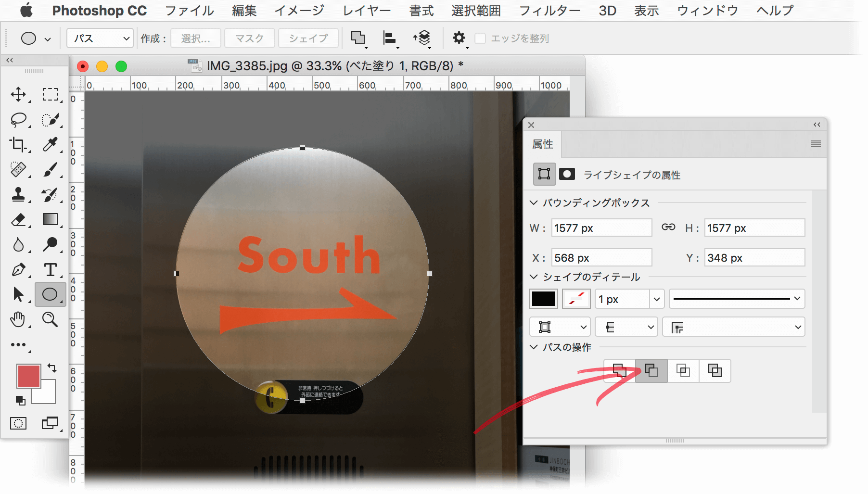
Task: Select the Ellipse shape tool in toolbox
Action: pos(50,294)
